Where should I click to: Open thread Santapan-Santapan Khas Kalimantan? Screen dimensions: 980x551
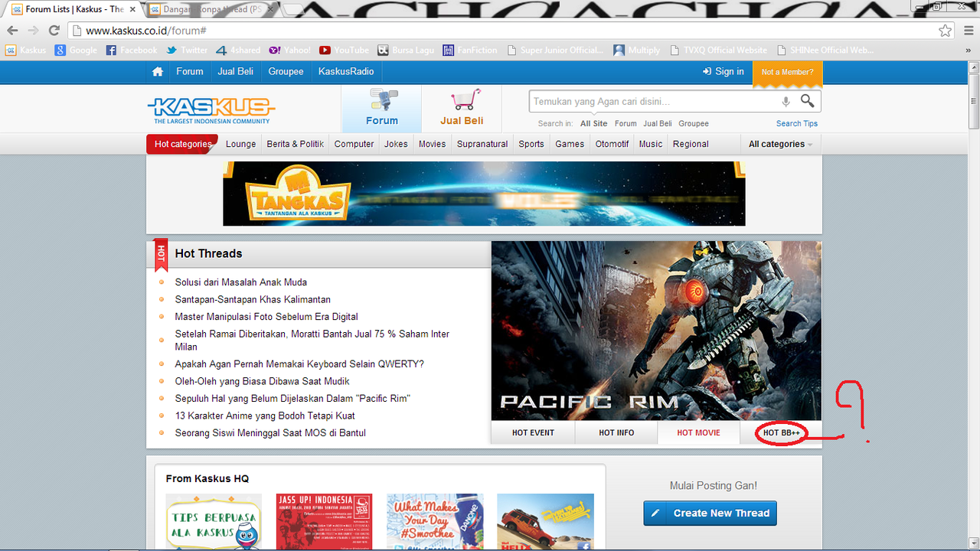[253, 299]
